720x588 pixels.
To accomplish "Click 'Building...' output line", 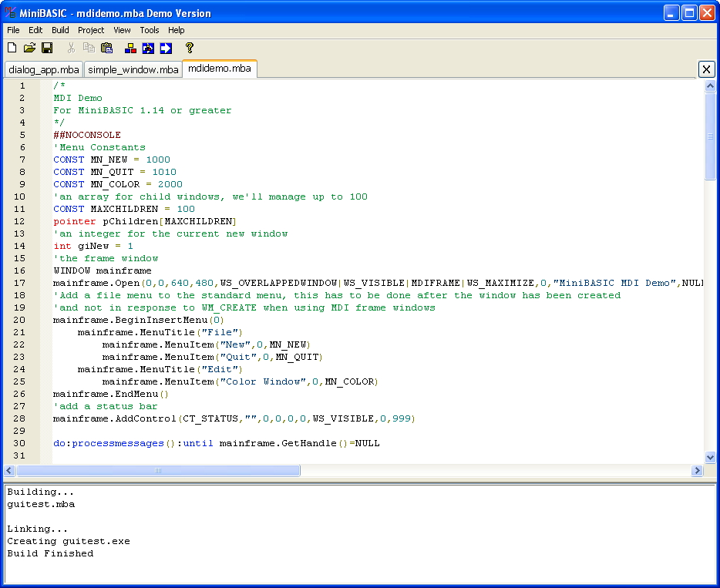I will click(40, 492).
